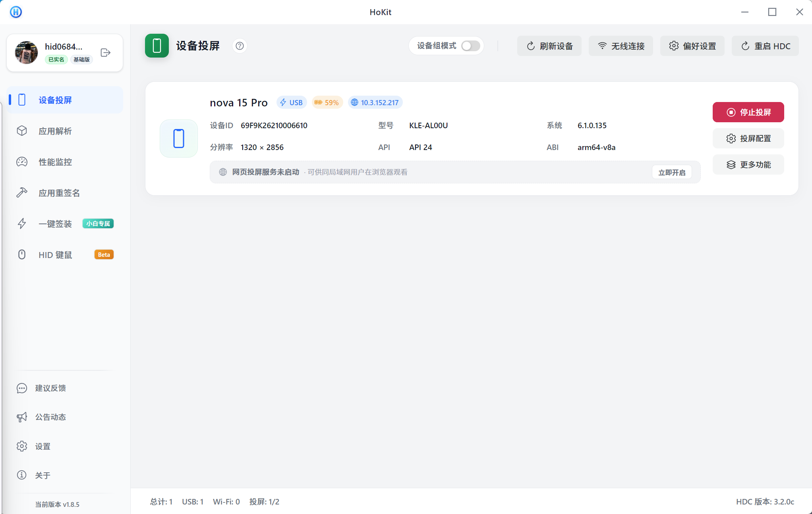The width and height of the screenshot is (812, 514).
Task: Click the megaphone icon for 公告动态
Action: (22, 417)
